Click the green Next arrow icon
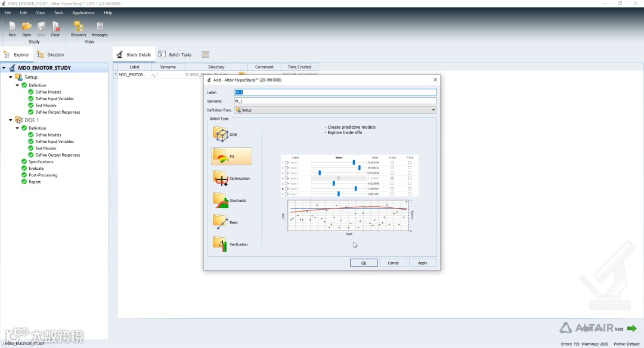The height and width of the screenshot is (348, 644). point(632,328)
